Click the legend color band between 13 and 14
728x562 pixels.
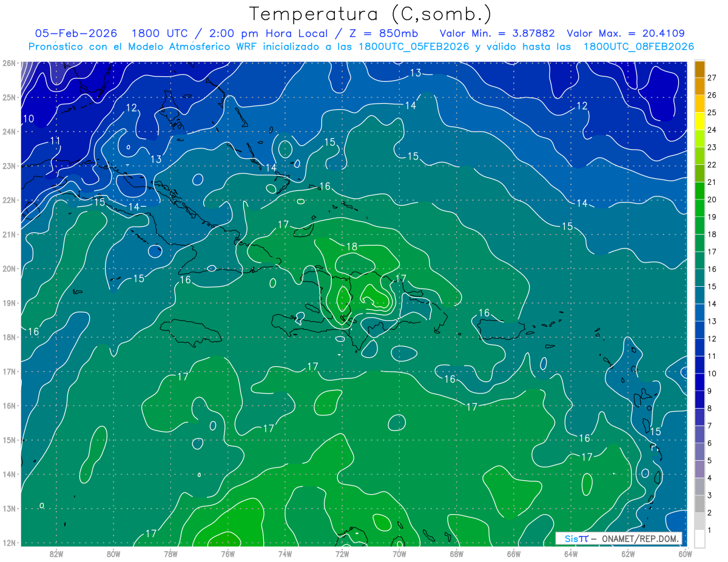coord(699,312)
